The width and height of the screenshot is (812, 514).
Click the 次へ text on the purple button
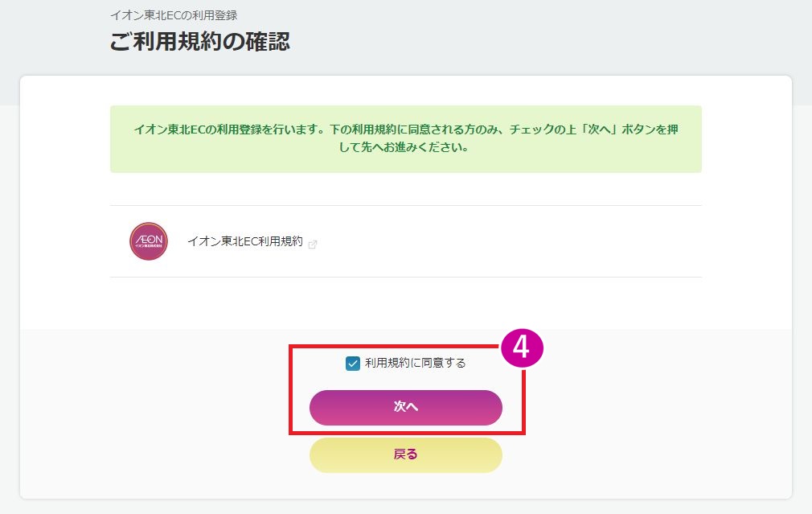pos(405,408)
